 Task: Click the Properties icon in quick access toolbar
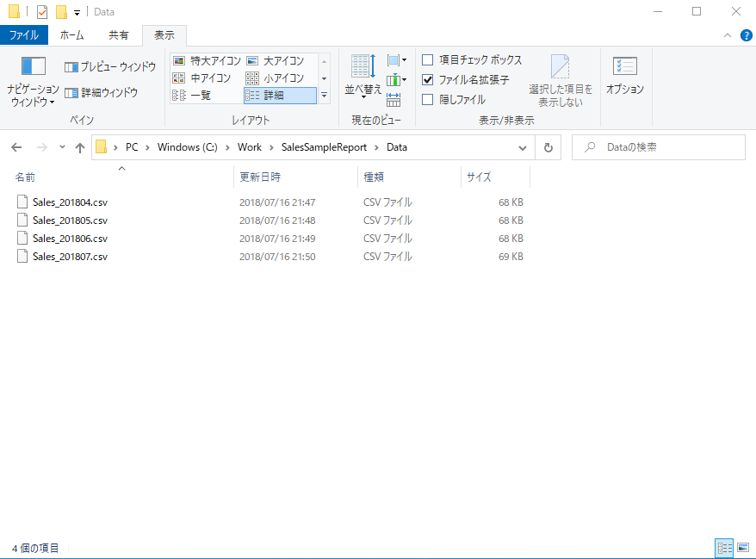coord(42,11)
